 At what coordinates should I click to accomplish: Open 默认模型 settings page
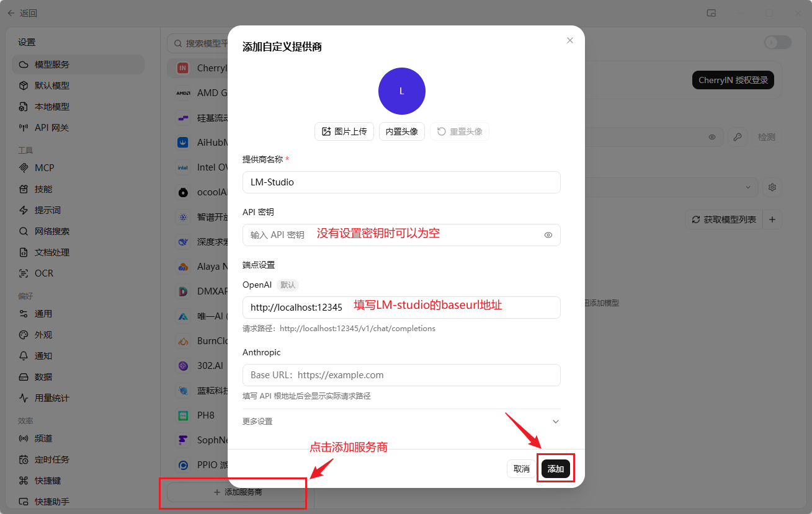[x=78, y=86]
